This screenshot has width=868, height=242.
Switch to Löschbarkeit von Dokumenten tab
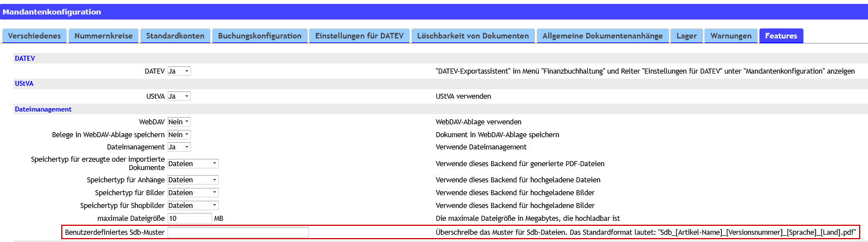[x=473, y=36]
